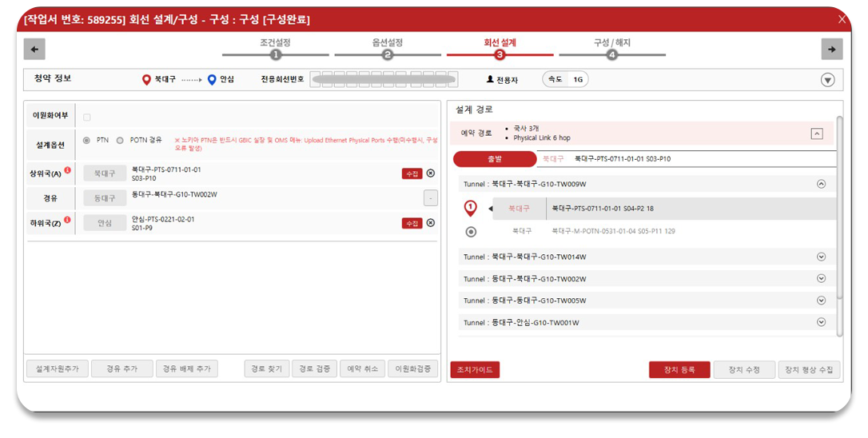Screen dimensions: 868x438
Task: Click the 상위국(A) red info icon
Action: pos(67,170)
